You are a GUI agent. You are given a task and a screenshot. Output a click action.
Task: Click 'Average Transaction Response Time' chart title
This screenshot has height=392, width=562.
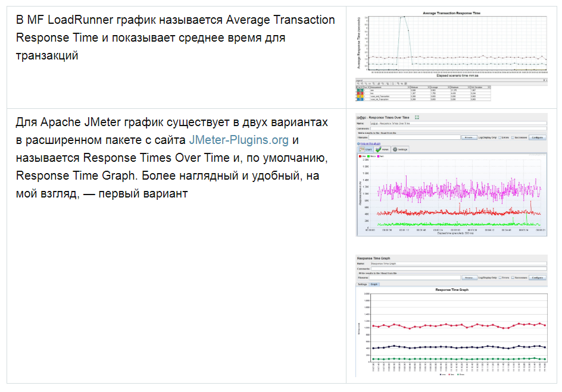[x=451, y=13]
